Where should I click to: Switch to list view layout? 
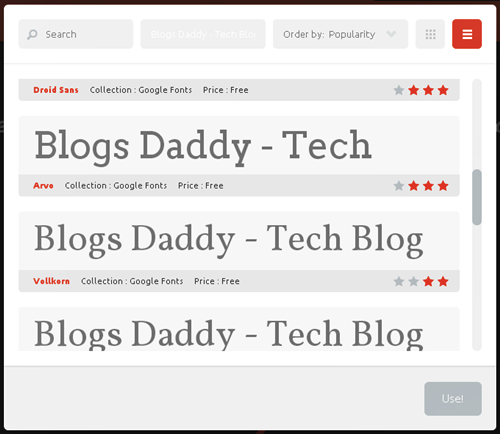[467, 34]
